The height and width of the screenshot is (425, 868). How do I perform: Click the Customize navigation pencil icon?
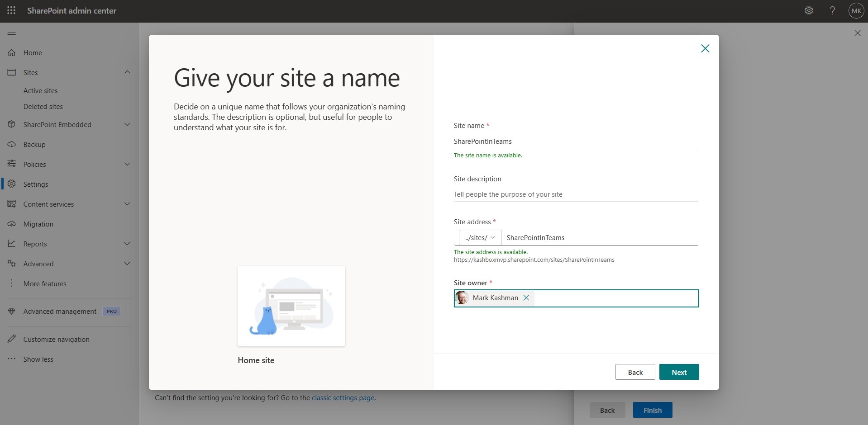[12, 339]
